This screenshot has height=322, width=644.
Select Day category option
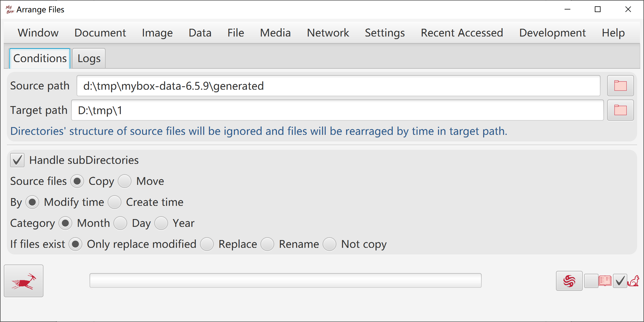(x=120, y=223)
